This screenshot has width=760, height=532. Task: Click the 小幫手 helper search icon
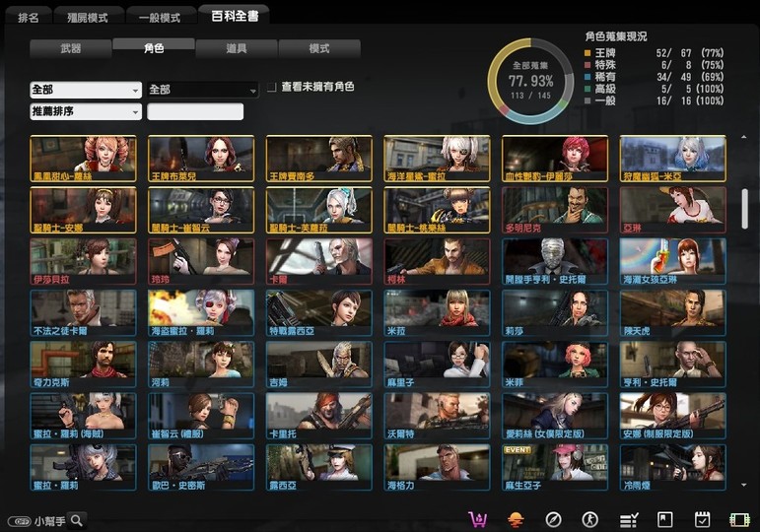76,520
